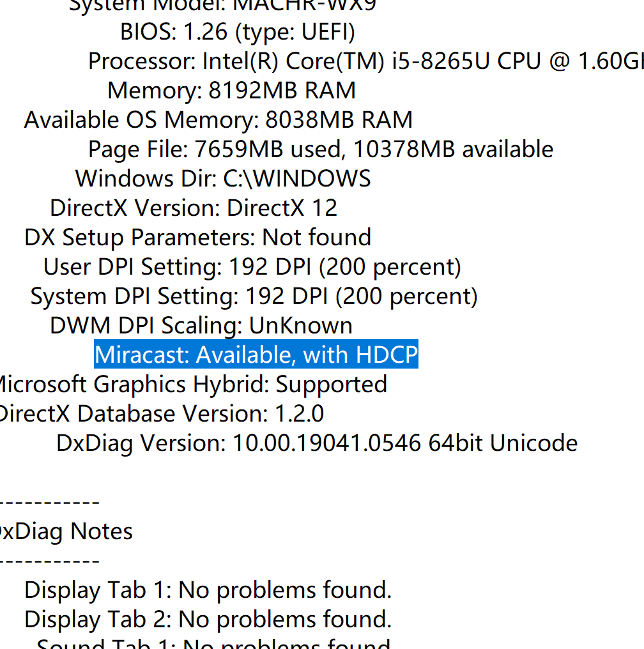Click the DirectX Version: DirectX 12 line
The width and height of the screenshot is (644, 649).
[x=194, y=208]
